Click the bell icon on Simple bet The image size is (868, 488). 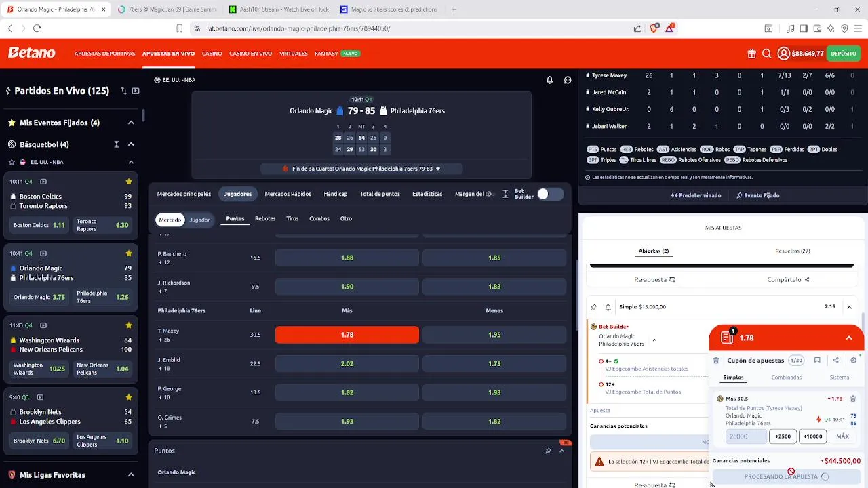[x=608, y=307]
